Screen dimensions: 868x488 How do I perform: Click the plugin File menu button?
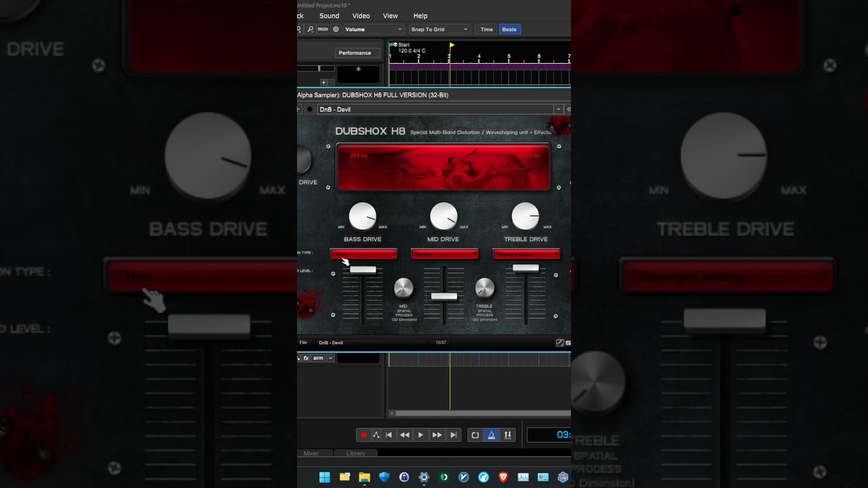303,343
